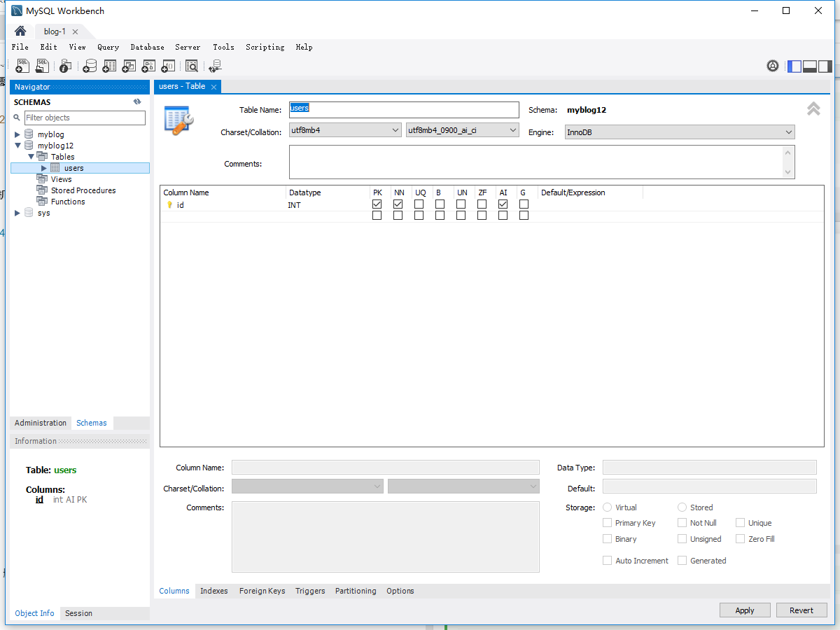Open the Collation dropdown utf8mb4_0900_ai_ci
Viewport: 840px width, 630px height.
(462, 130)
